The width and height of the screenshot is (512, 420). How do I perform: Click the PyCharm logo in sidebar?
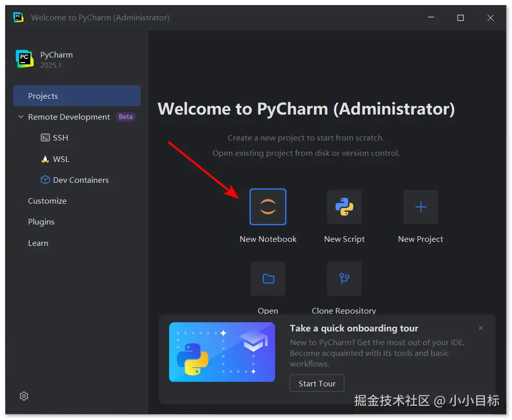click(24, 59)
